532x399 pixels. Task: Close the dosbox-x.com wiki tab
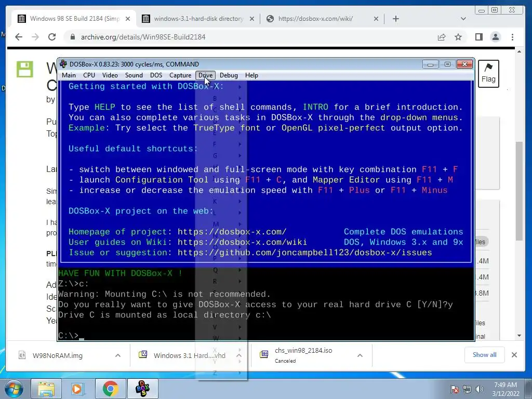point(376,19)
